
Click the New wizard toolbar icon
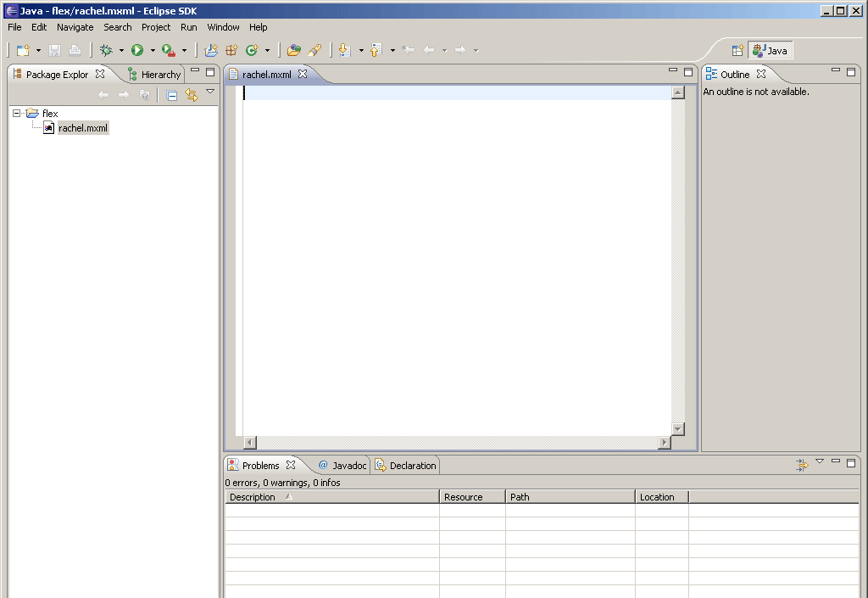(x=23, y=50)
